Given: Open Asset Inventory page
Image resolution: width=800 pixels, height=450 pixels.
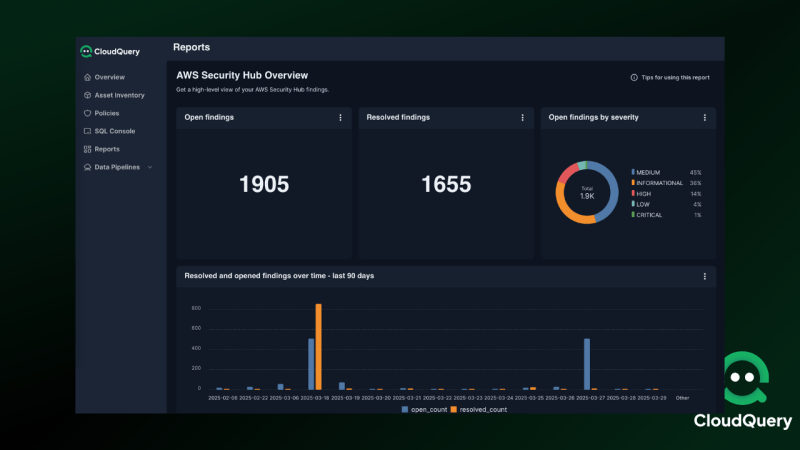Looking at the screenshot, I should (x=119, y=95).
